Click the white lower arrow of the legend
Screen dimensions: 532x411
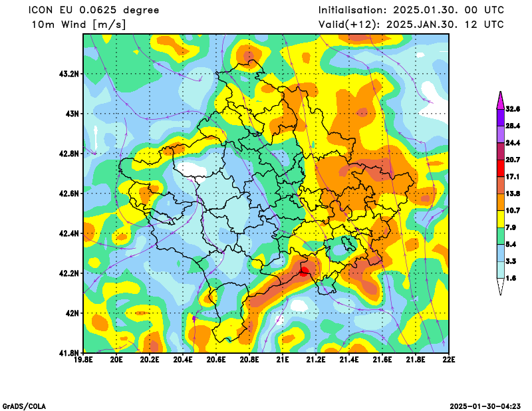click(501, 287)
